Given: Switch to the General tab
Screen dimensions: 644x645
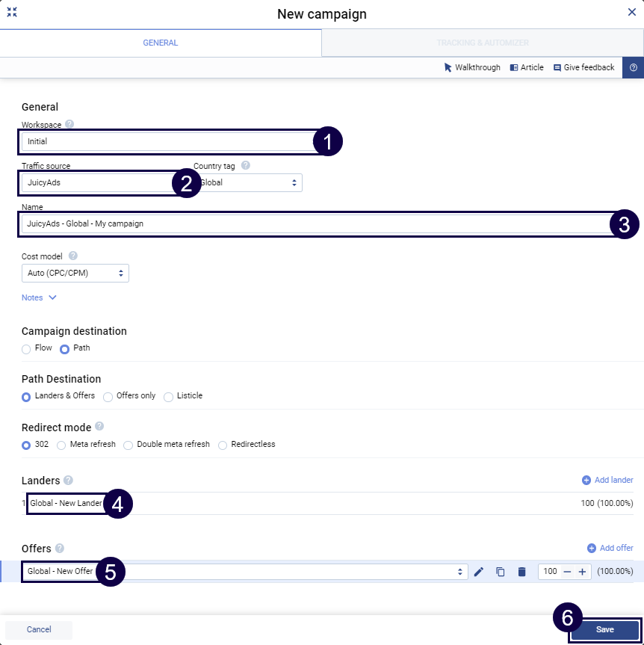Looking at the screenshot, I should (161, 43).
